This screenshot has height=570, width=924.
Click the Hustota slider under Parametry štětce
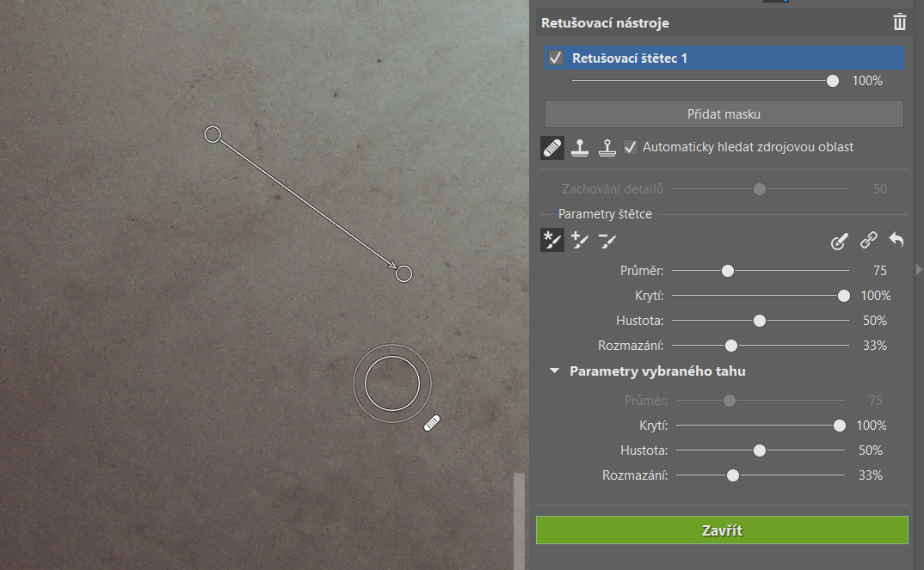(760, 321)
